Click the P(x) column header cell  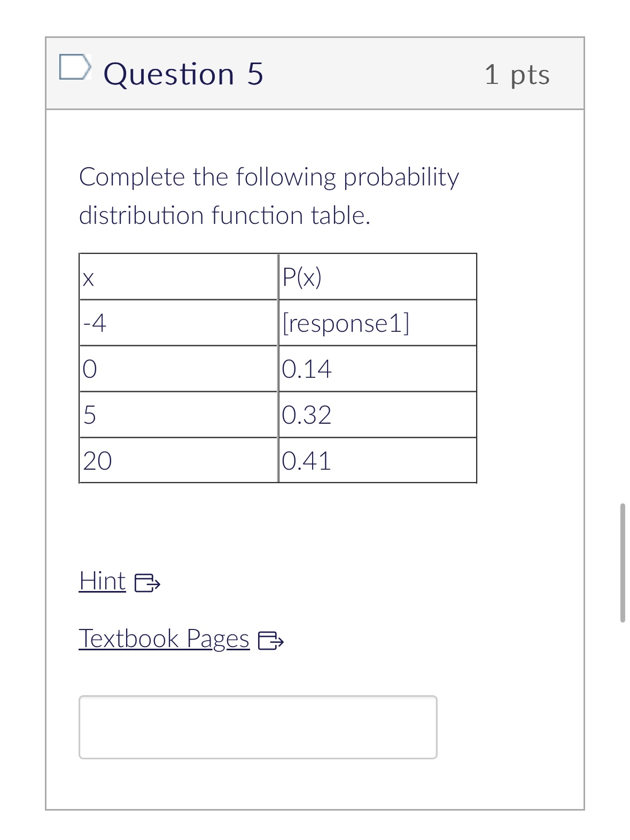coord(377,276)
